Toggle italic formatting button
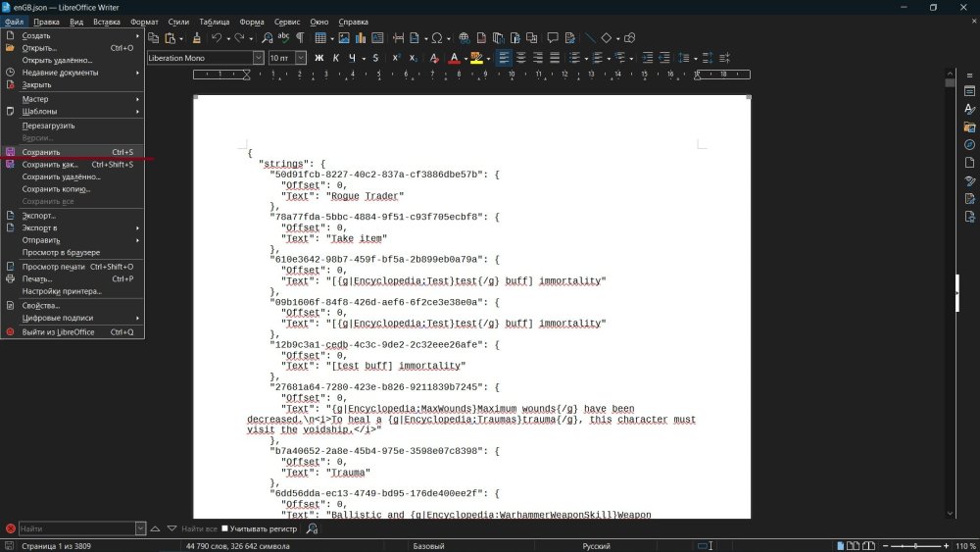980x552 pixels. tap(336, 58)
